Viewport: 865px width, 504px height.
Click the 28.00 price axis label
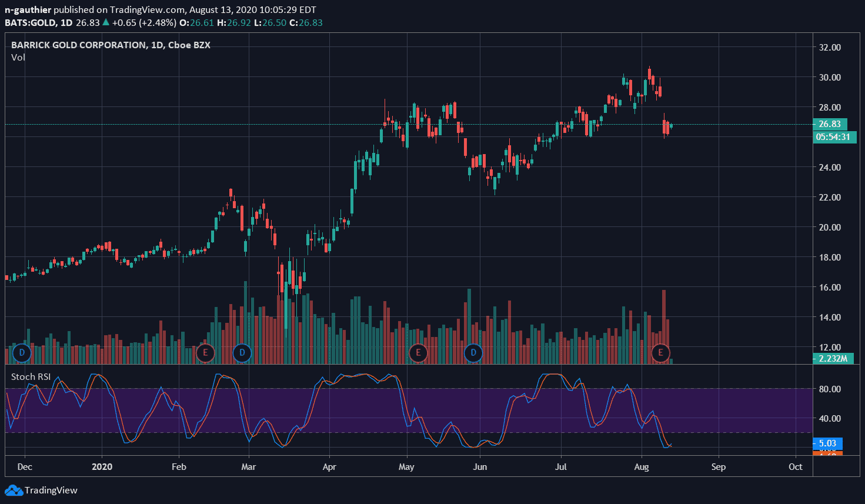830,107
